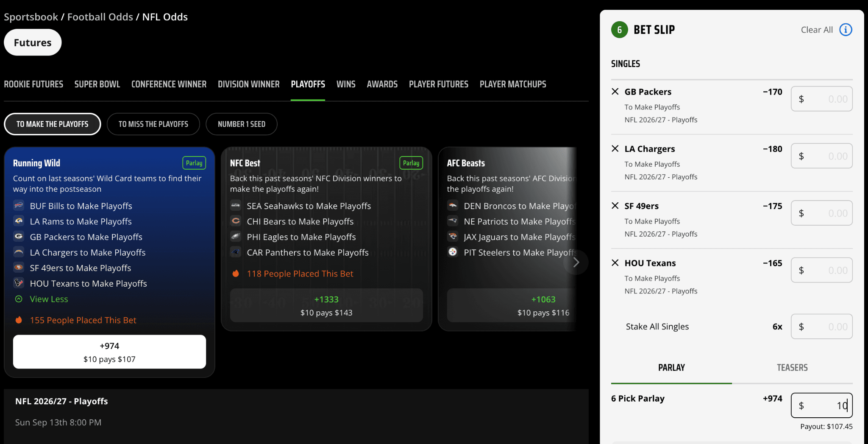Open the Super Bowl futures tab
868x444 pixels.
coord(97,84)
